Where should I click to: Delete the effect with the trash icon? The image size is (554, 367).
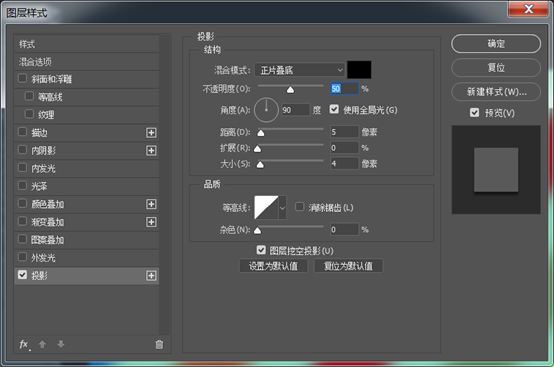159,344
